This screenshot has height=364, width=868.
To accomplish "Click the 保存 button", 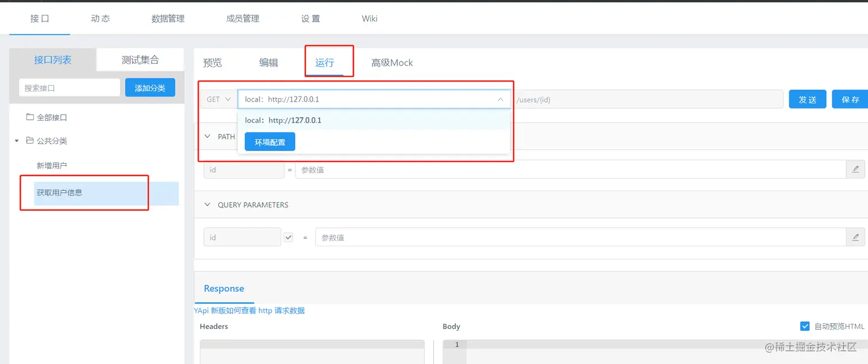I will (x=850, y=99).
